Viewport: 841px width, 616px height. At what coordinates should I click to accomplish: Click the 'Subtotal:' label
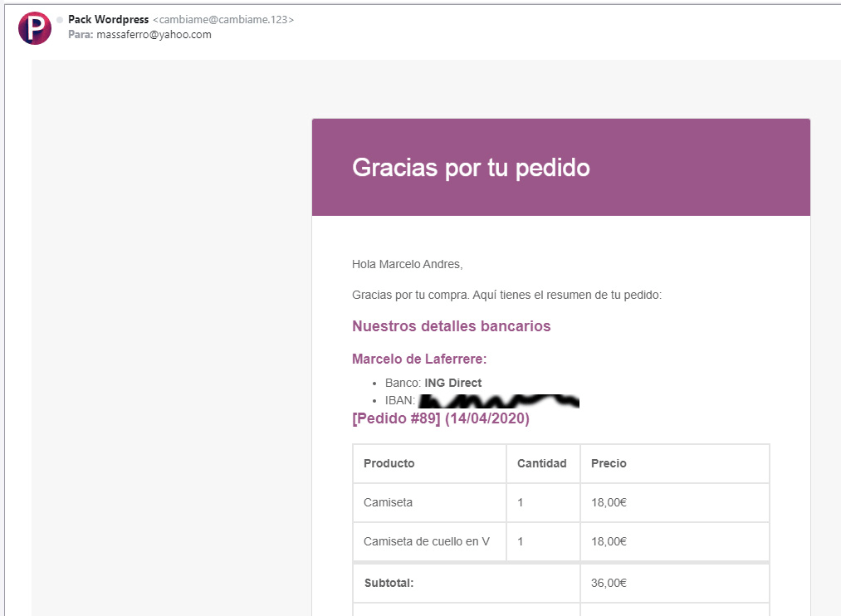[x=389, y=583]
